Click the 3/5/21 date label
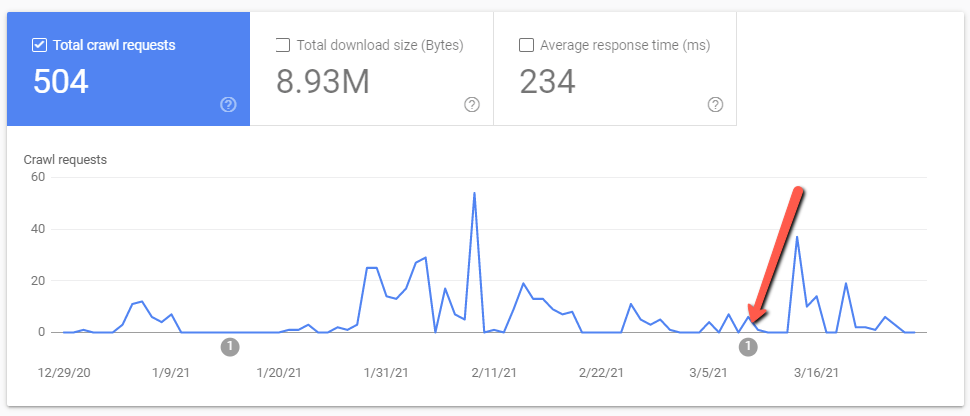The height and width of the screenshot is (416, 970). coord(709,373)
